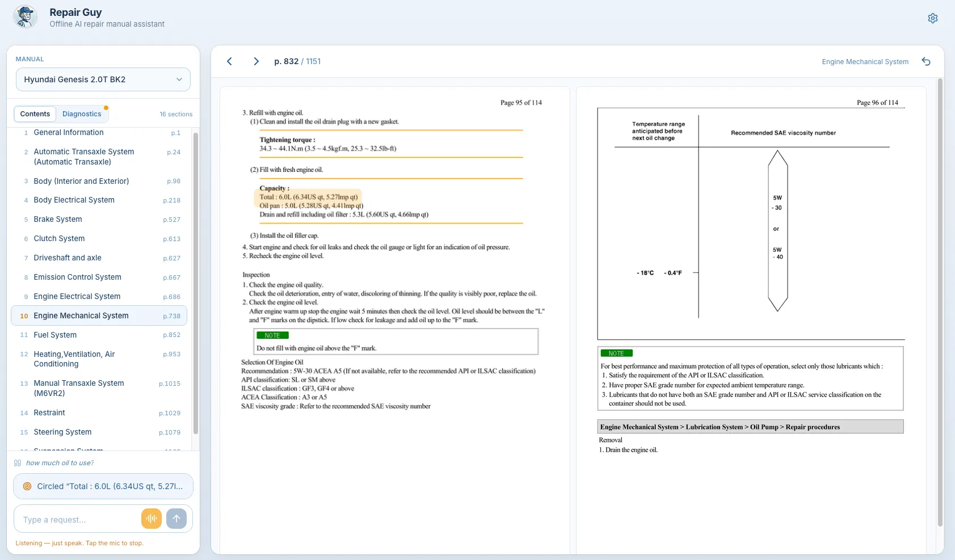Image resolution: width=955 pixels, height=560 pixels.
Task: Click the '1151' total page count
Action: tap(313, 61)
